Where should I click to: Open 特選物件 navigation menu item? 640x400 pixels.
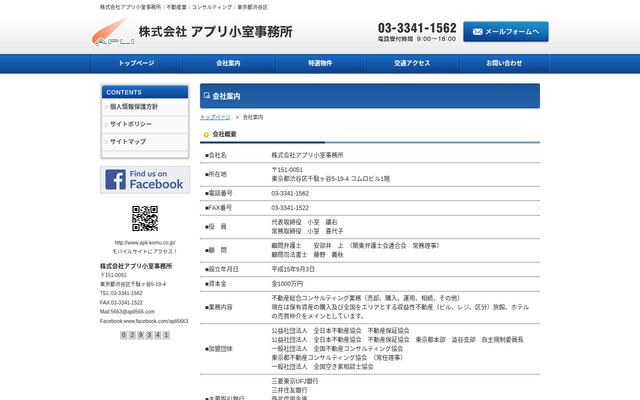point(320,63)
